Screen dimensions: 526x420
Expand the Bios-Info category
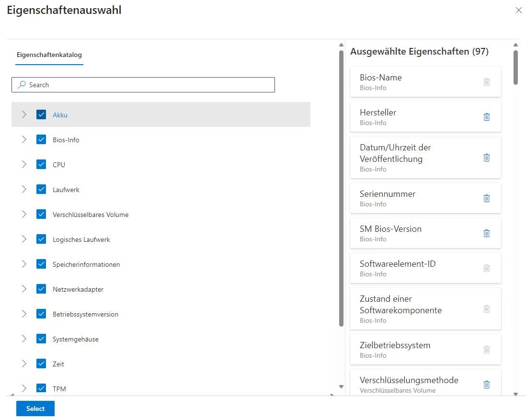pyautogui.click(x=24, y=139)
